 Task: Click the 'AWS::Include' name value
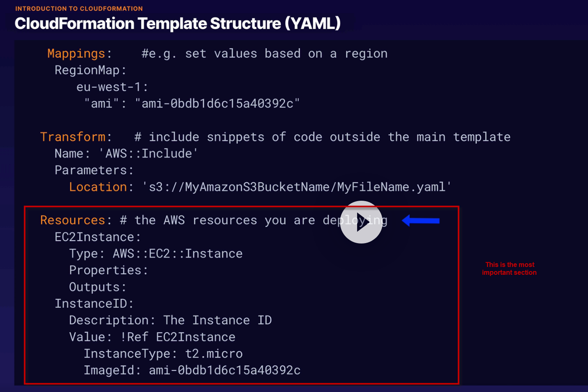(x=149, y=153)
